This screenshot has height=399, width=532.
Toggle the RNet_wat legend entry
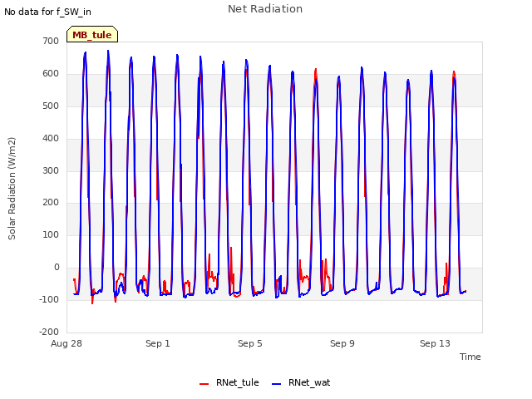(x=301, y=382)
